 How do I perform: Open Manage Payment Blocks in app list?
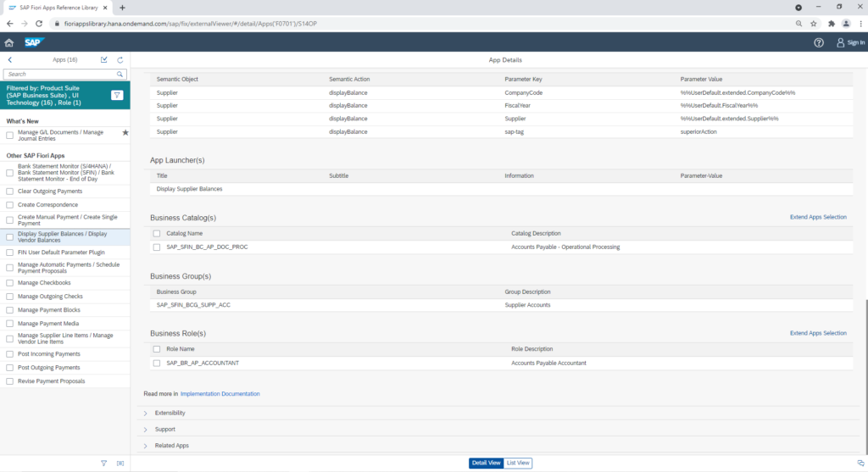pos(65,310)
